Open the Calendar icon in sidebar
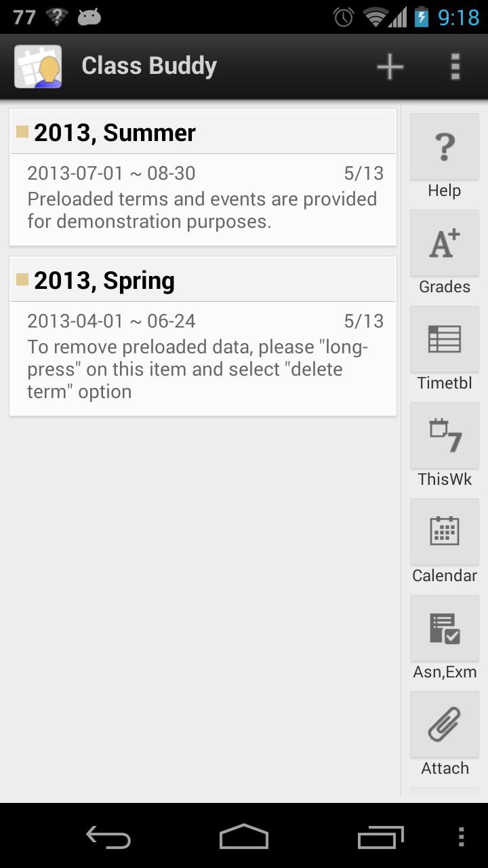Image resolution: width=488 pixels, height=868 pixels. click(444, 532)
